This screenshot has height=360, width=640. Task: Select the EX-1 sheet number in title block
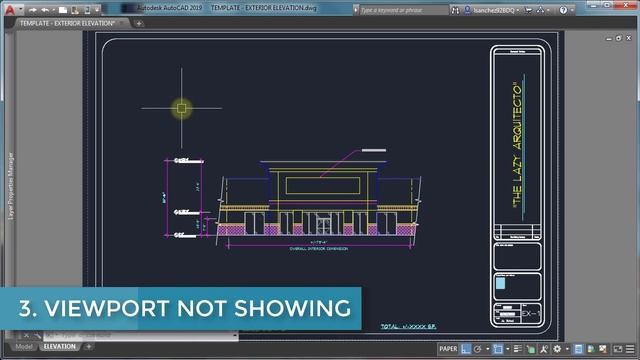[531, 313]
